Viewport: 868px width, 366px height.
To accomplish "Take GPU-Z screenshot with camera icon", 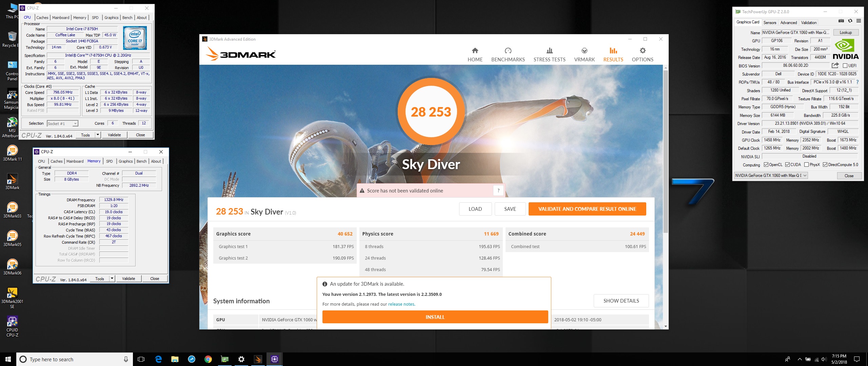I will [841, 21].
